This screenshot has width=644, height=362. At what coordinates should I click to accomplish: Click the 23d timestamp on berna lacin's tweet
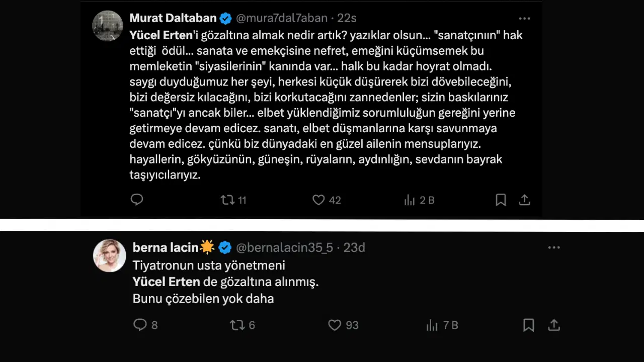(354, 247)
